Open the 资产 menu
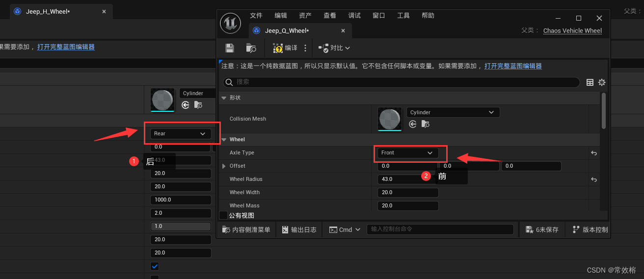The width and height of the screenshot is (644, 279). click(x=305, y=16)
